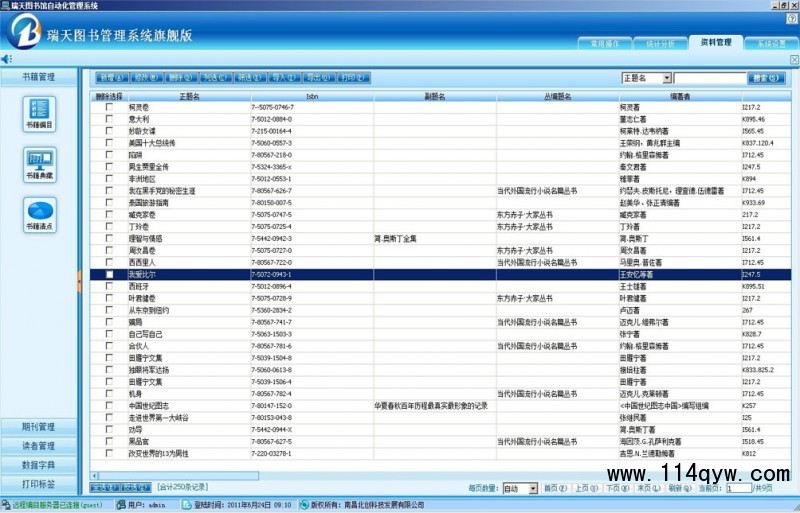Expand the 期刊管理 sidebar section
Image resolution: width=800 pixels, height=513 pixels.
39,427
